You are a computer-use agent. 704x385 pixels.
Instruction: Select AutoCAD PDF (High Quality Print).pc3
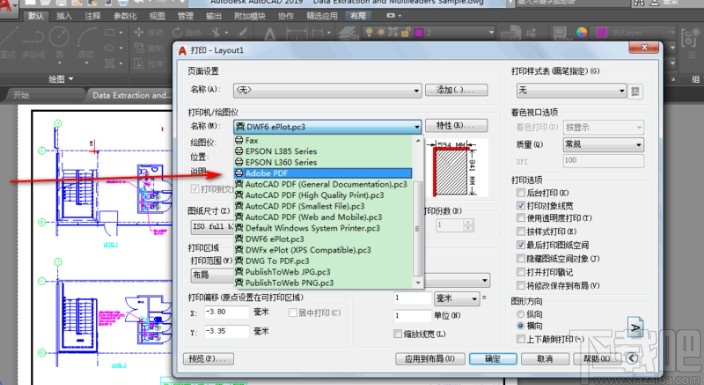coord(322,195)
